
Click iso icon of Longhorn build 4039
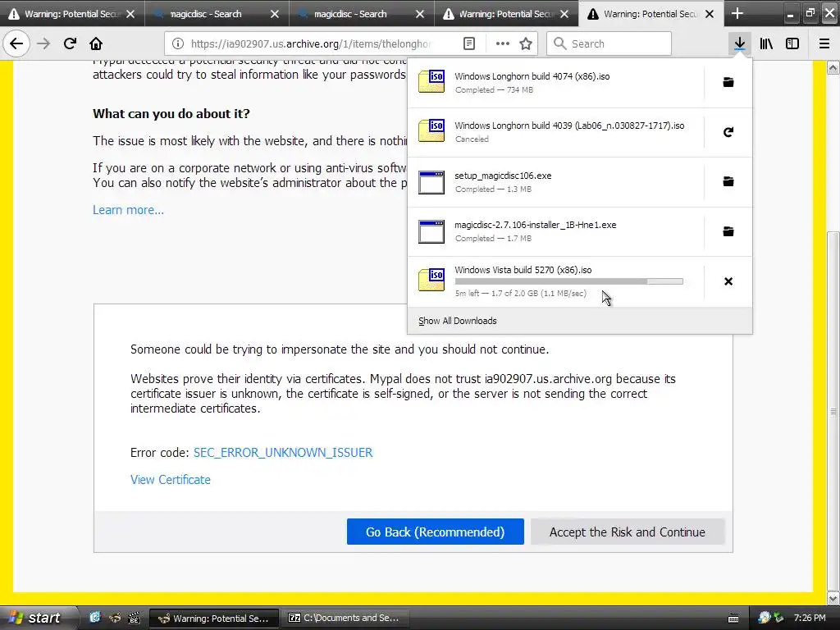(431, 131)
